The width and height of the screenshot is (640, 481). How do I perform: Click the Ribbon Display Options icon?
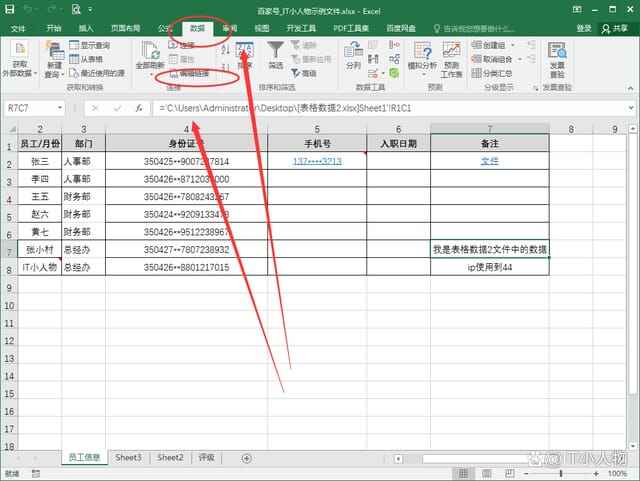[x=577, y=9]
